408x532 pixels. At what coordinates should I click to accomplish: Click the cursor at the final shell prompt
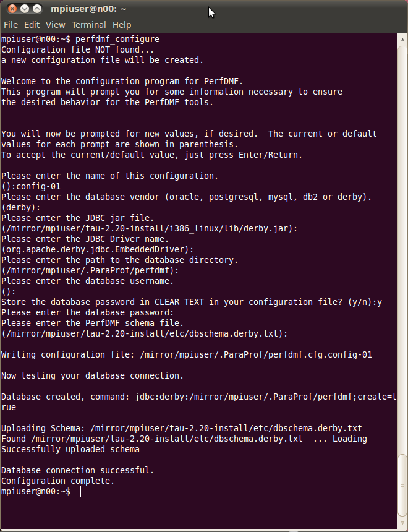tap(78, 491)
